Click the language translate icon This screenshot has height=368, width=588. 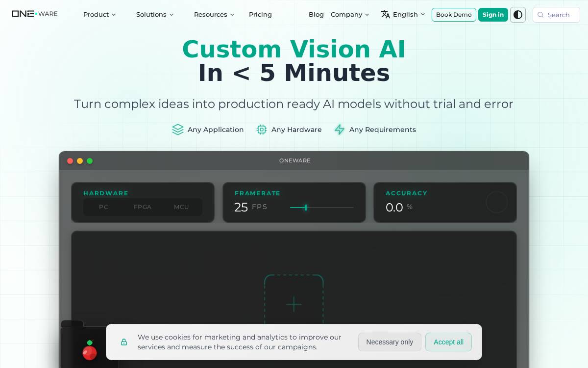(386, 14)
